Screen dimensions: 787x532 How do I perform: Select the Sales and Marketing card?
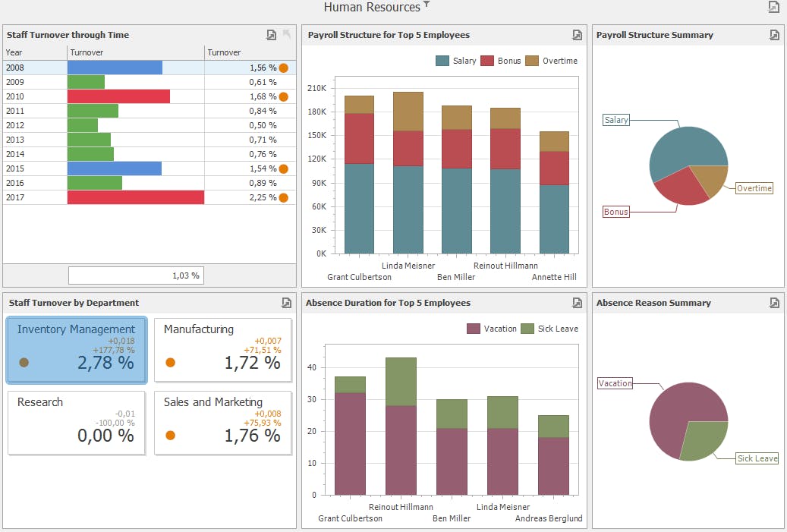223,423
